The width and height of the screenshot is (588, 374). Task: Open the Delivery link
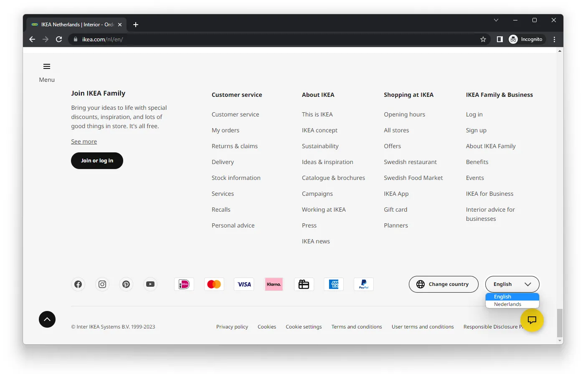(x=223, y=162)
